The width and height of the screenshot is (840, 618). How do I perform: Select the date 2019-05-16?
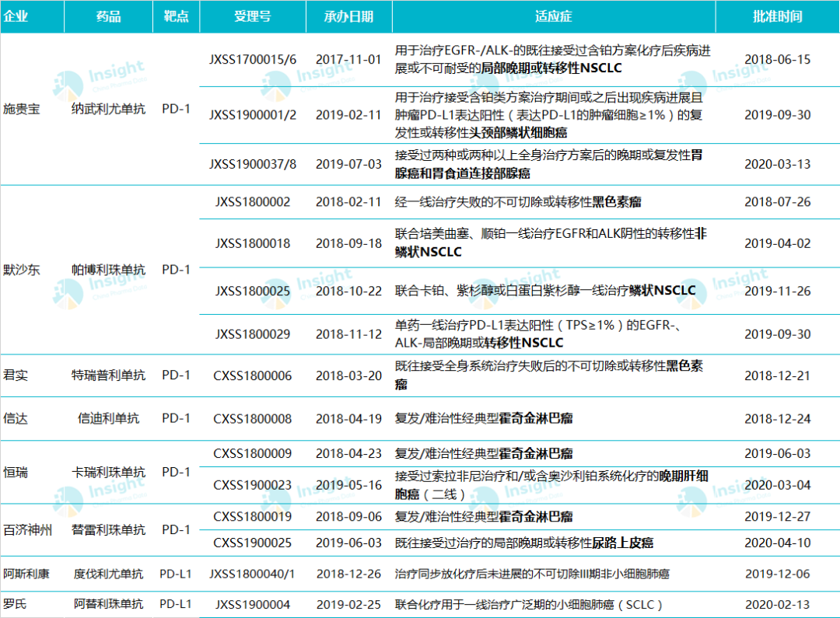[348, 485]
